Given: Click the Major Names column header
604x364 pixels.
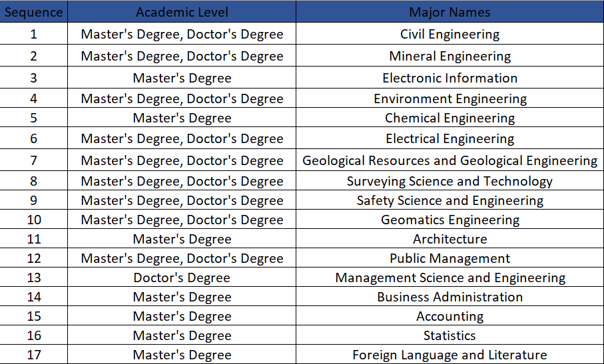Looking at the screenshot, I should click(x=450, y=12).
